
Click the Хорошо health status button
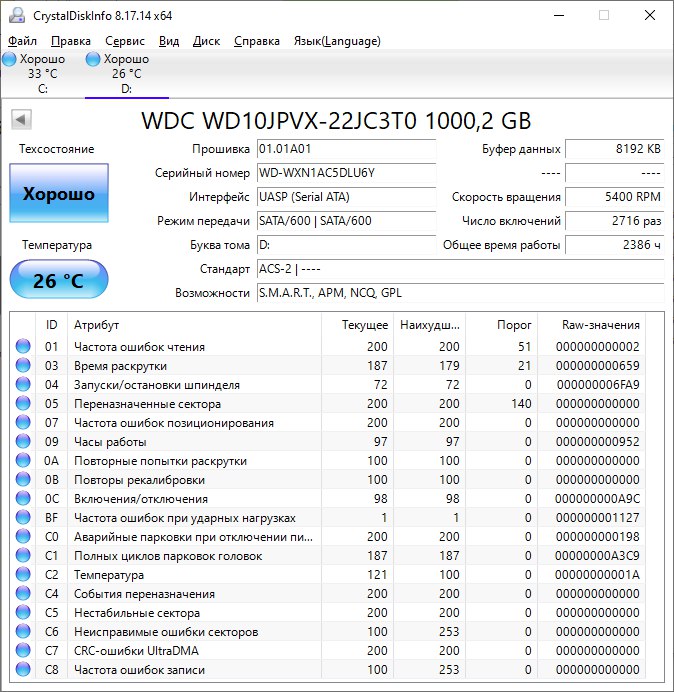point(59,194)
